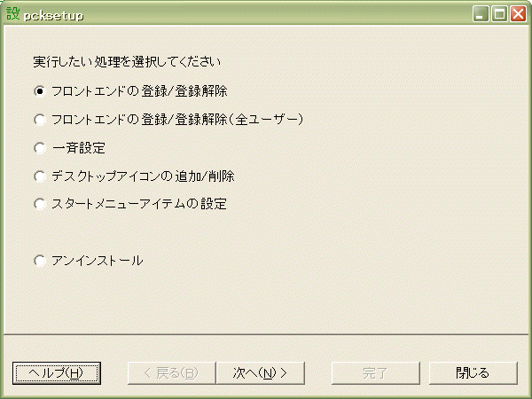The image size is (532, 399).
Task: Click the 実行したい処理を選択してください heading text
Action: point(127,62)
